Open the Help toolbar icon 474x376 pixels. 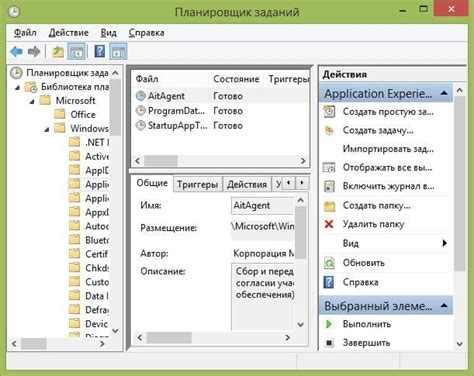click(100, 52)
